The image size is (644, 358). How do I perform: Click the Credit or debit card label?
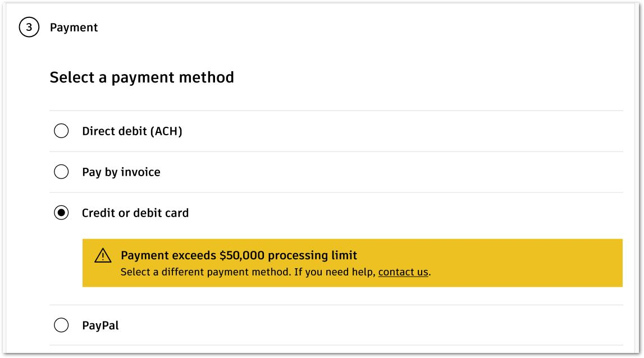coord(135,213)
